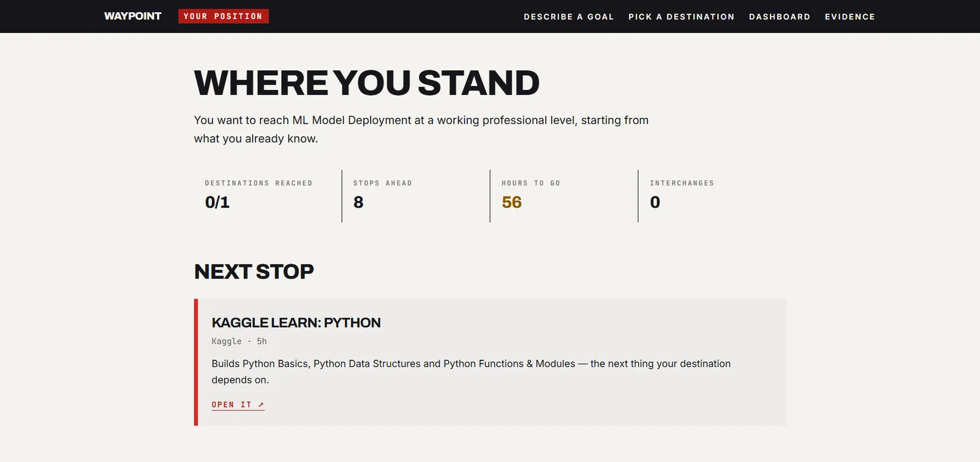Go to Pick a Destination

coord(681,17)
